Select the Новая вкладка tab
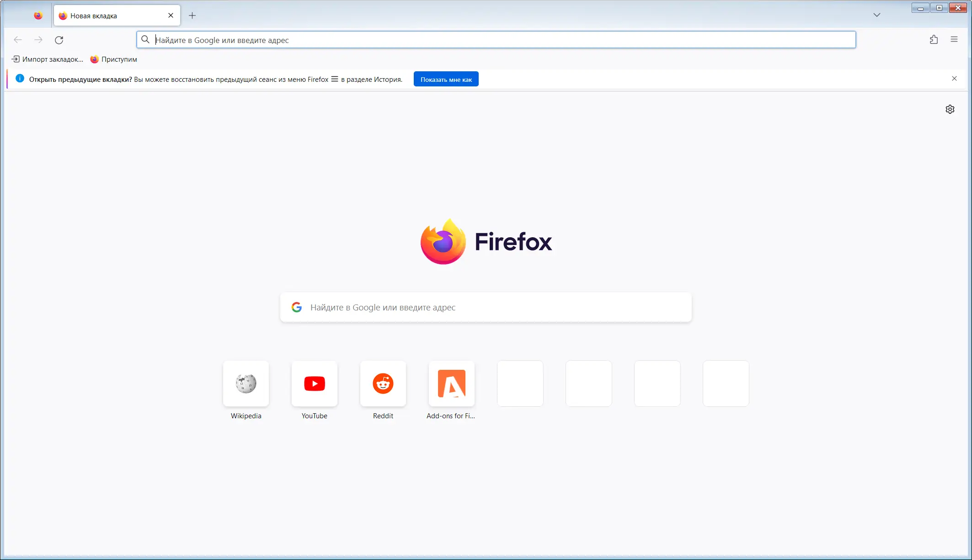The height and width of the screenshot is (560, 972). [x=110, y=16]
